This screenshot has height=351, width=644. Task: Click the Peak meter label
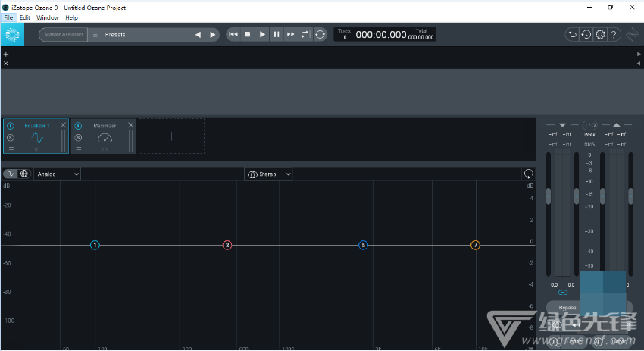point(589,135)
